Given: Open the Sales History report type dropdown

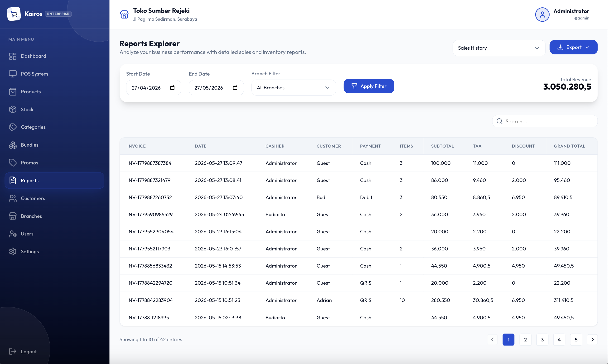Looking at the screenshot, I should (x=499, y=48).
